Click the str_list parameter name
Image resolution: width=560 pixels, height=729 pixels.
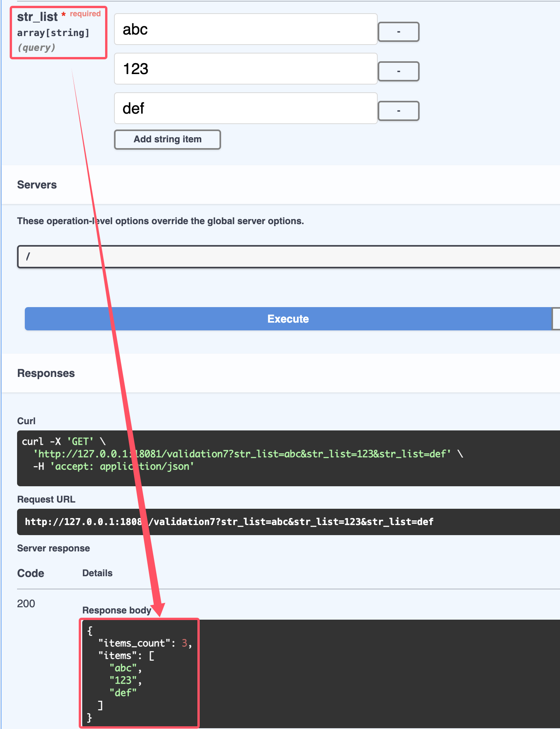coord(37,17)
